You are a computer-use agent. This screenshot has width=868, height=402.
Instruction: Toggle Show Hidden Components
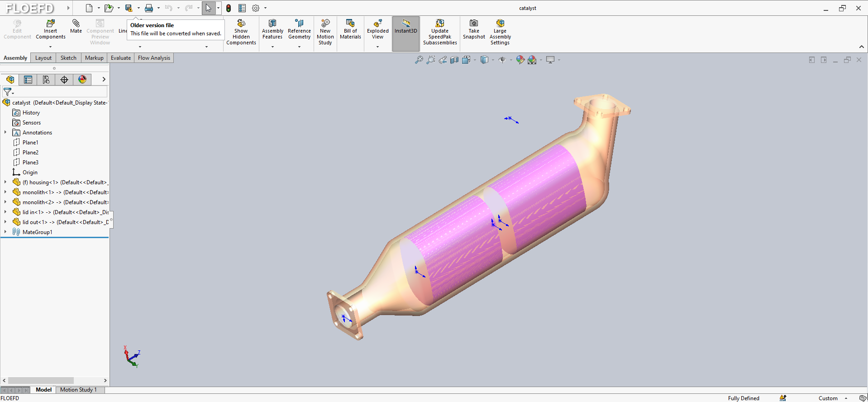[x=241, y=32]
